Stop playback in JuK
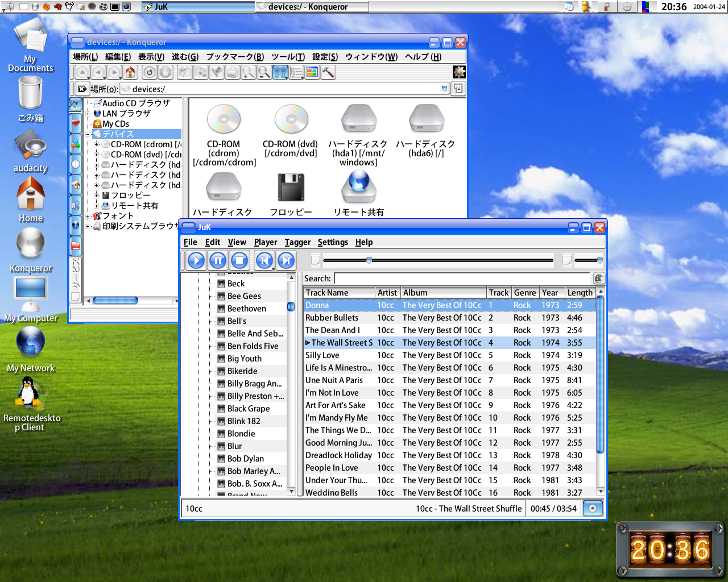The image size is (728, 582). coord(239,260)
